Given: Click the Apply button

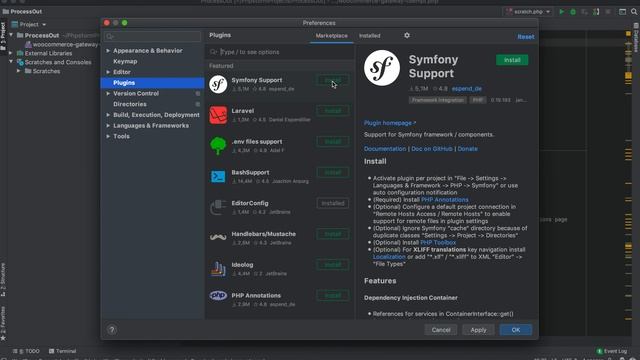Looking at the screenshot, I should 478,330.
